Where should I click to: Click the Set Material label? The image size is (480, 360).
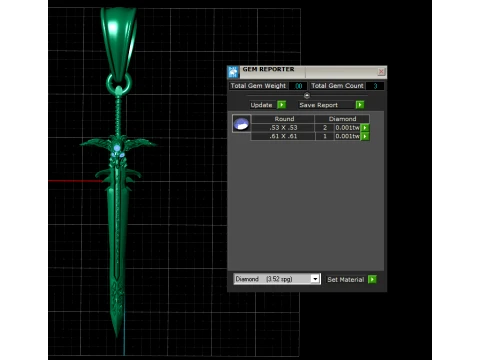(345, 280)
